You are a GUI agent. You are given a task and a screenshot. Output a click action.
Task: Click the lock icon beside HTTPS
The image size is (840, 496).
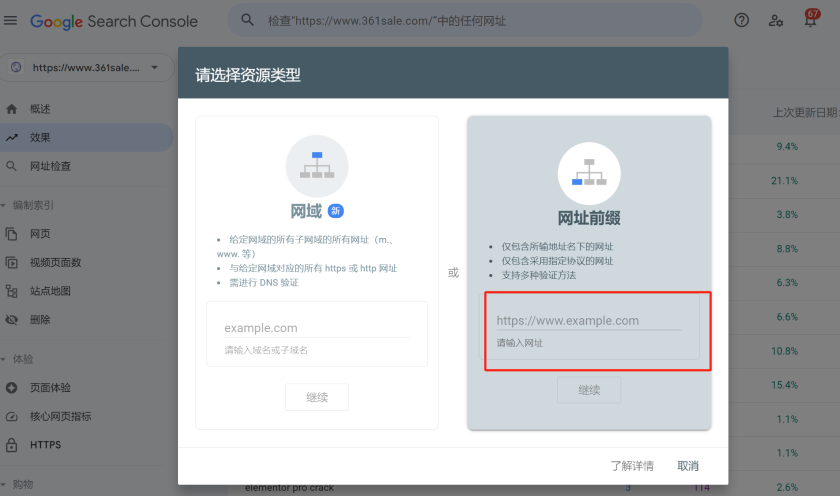point(11,445)
